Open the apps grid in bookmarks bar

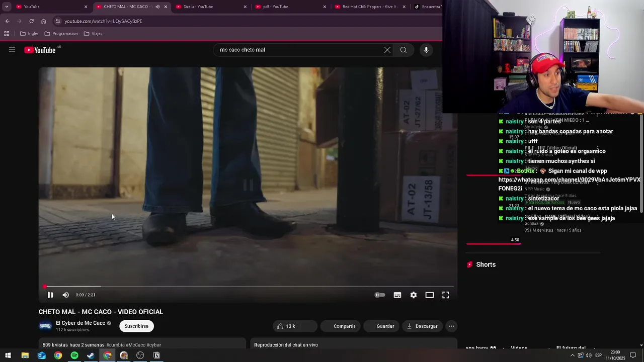7,34
